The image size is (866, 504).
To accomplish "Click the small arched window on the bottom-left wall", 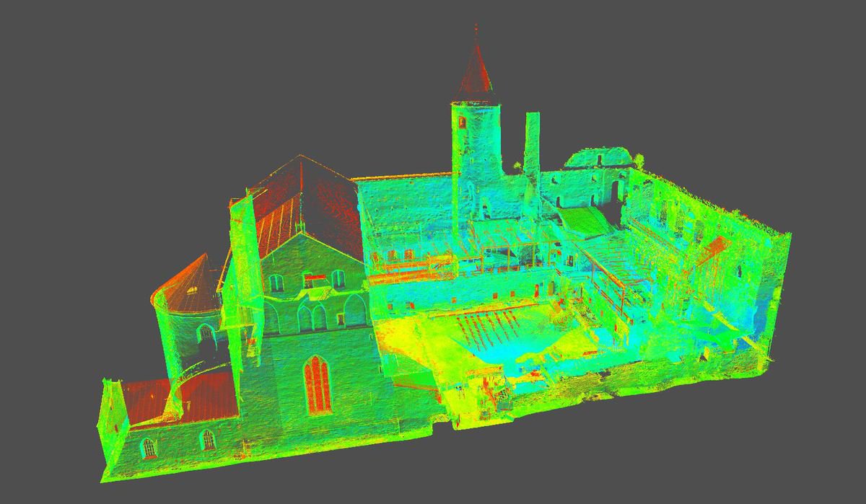I will (x=148, y=448).
